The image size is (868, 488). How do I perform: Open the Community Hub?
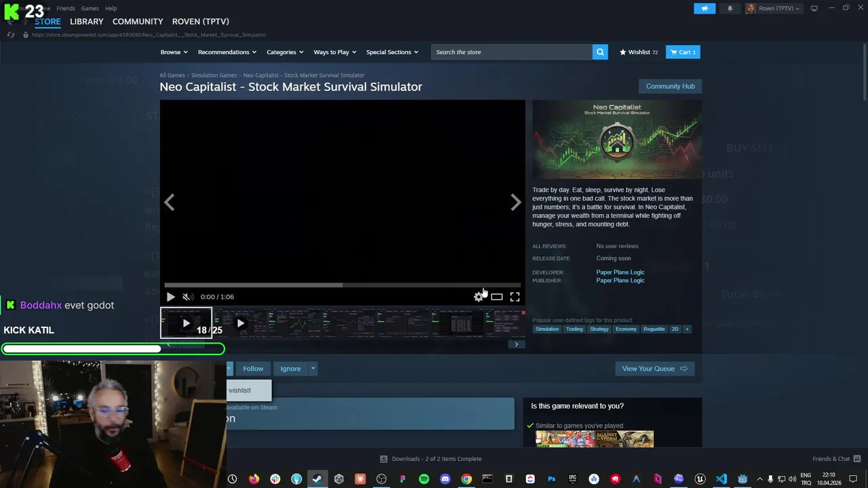(670, 86)
